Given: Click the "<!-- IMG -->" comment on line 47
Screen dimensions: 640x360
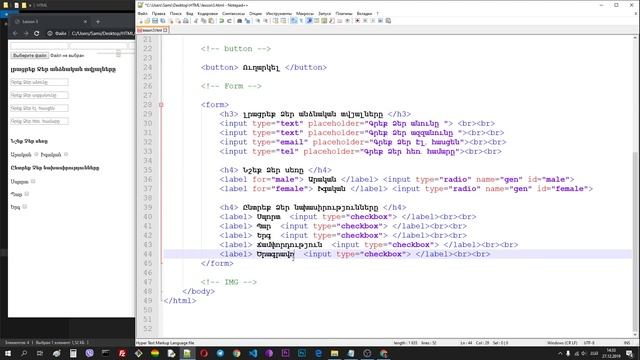Looking at the screenshot, I should (x=229, y=282).
